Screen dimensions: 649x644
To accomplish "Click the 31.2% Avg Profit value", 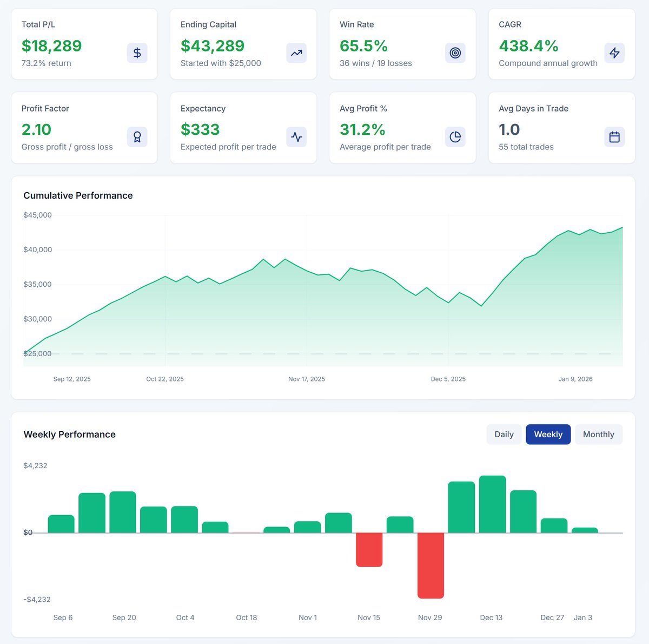I will point(362,130).
